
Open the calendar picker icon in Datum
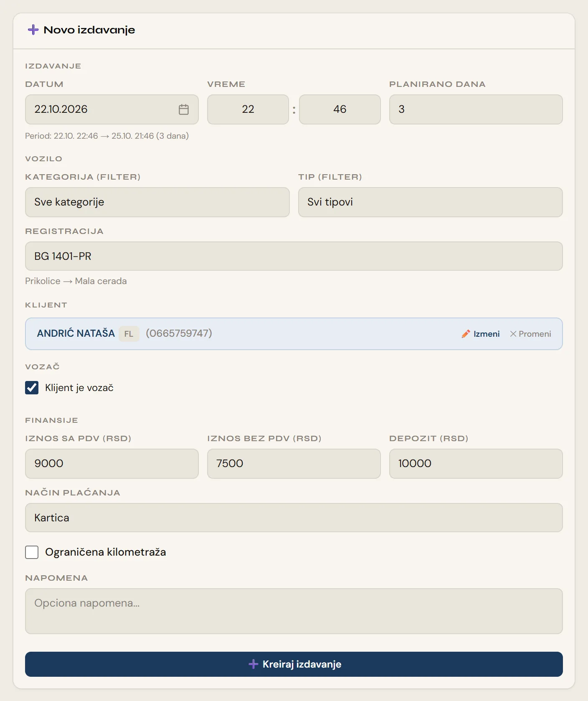[184, 109]
